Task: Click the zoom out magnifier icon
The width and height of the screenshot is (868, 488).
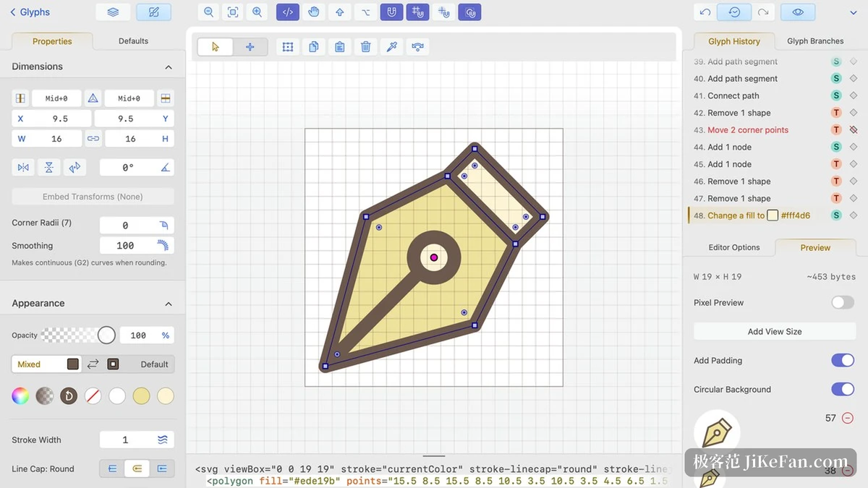Action: [x=208, y=12]
